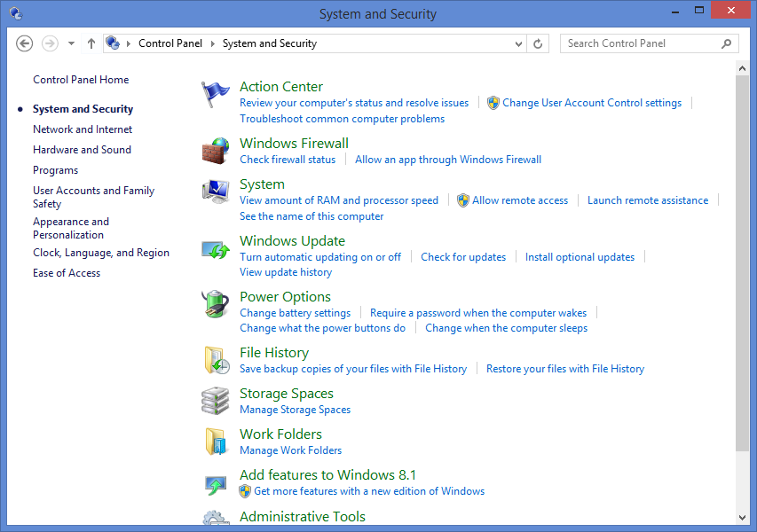This screenshot has width=757, height=532.
Task: Click the Power Options battery icon
Action: pyautogui.click(x=214, y=301)
